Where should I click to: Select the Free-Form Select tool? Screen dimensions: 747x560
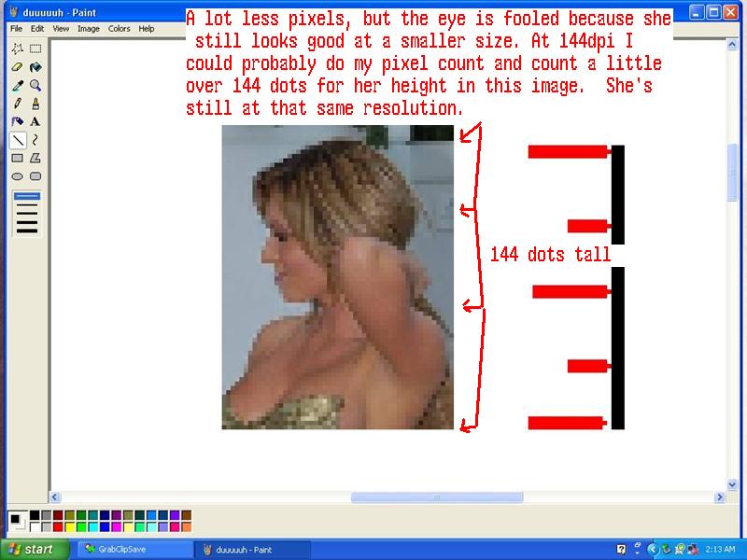click(x=18, y=49)
